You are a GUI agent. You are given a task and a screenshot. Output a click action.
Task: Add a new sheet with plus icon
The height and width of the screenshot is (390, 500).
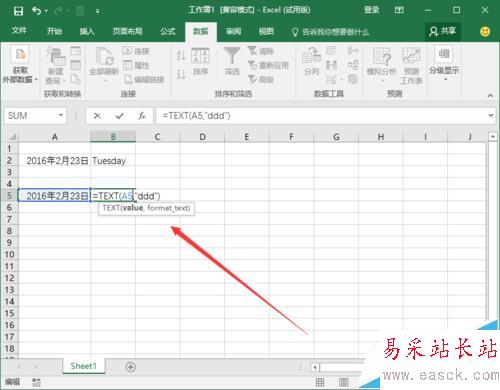coord(131,367)
